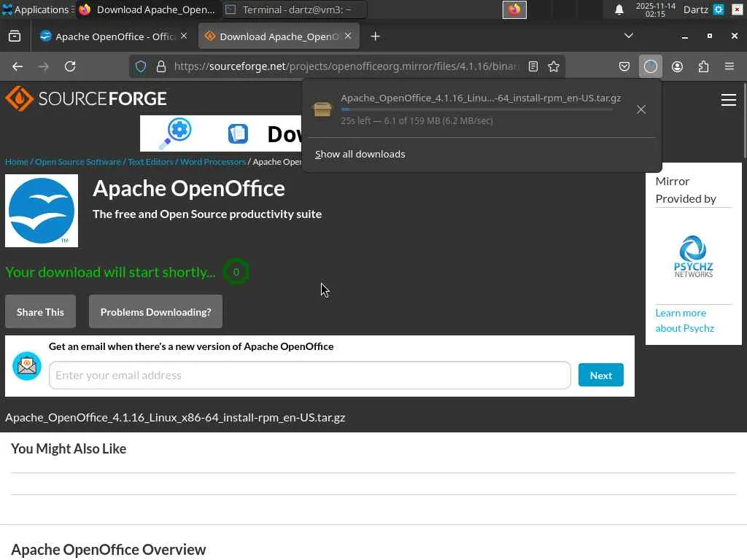
Task: Open the Firefox application hamburger menu
Action: tap(729, 66)
